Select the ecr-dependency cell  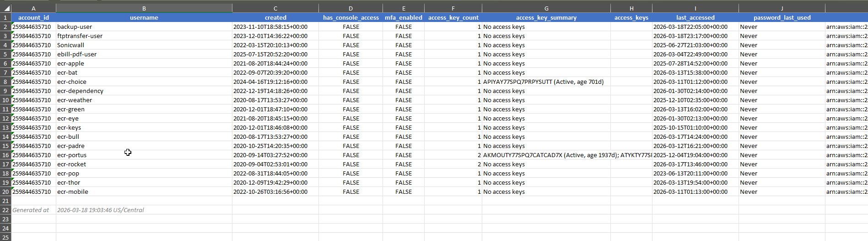[x=144, y=91]
